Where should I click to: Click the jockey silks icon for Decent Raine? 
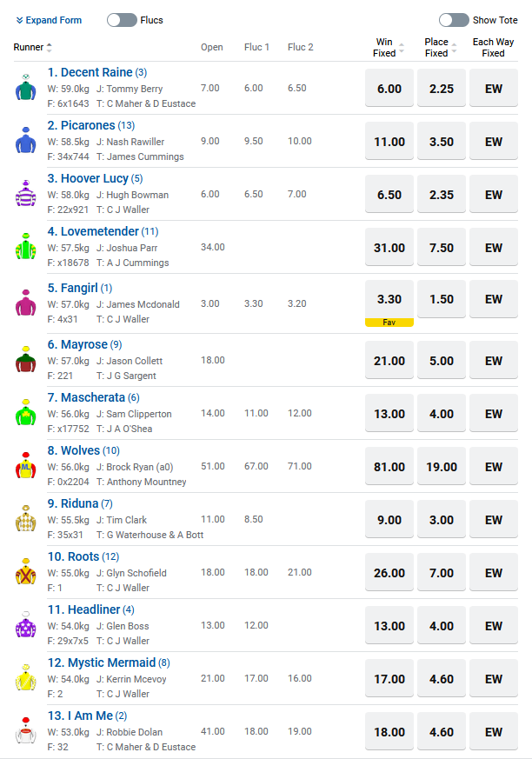point(26,88)
